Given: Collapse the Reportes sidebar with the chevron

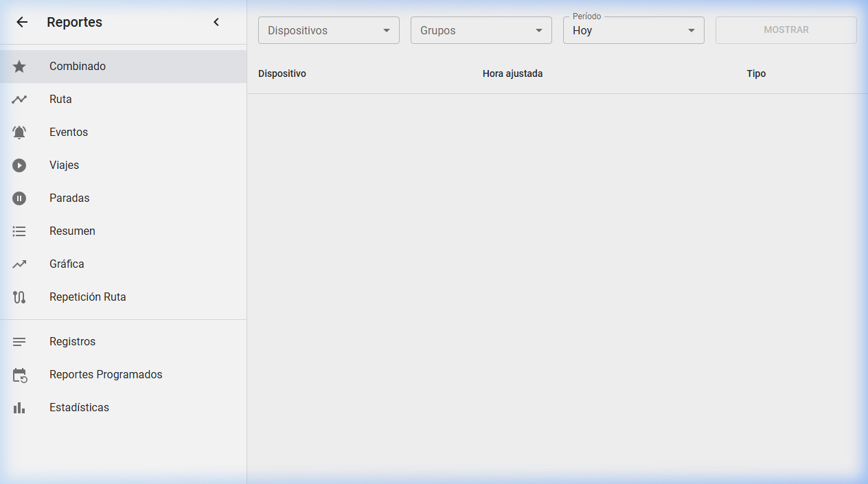Looking at the screenshot, I should pyautogui.click(x=216, y=22).
